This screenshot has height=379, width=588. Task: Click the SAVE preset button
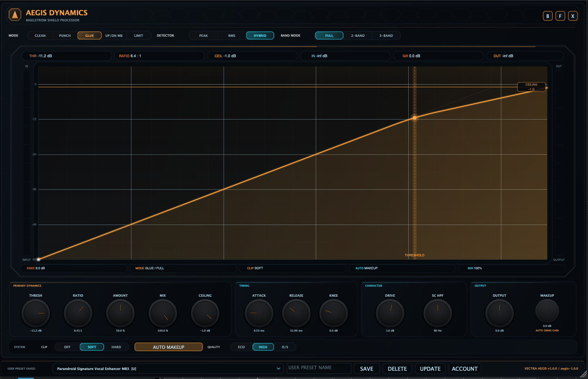click(367, 368)
